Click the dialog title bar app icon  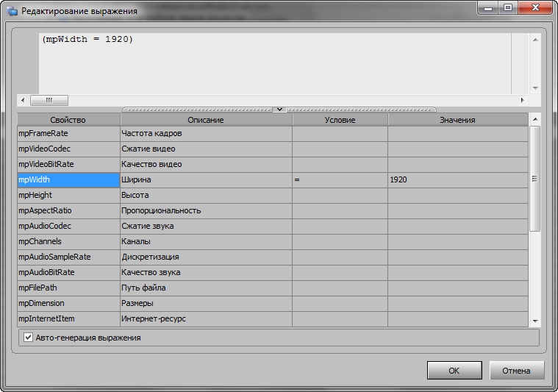click(x=12, y=10)
